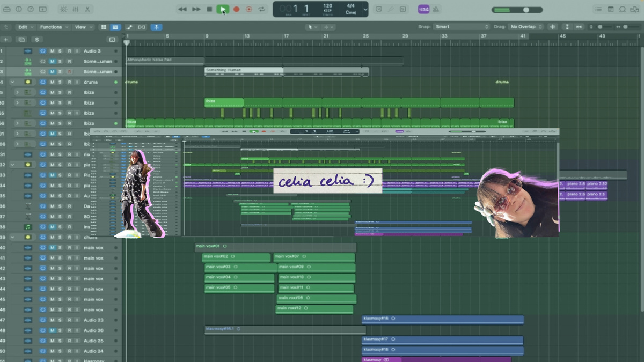
Task: Solo the drums track
Action: click(x=60, y=82)
